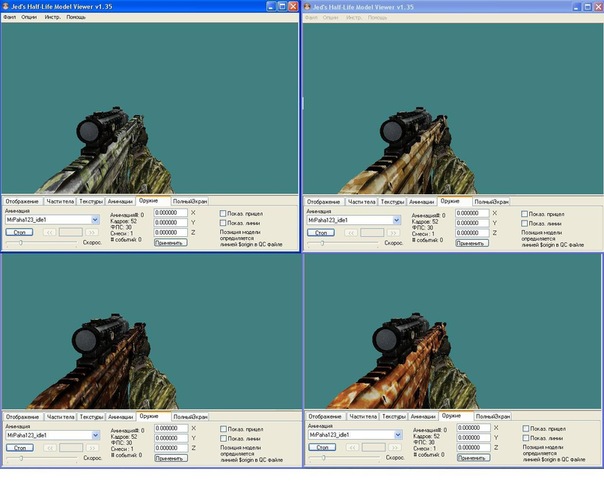This screenshot has height=483, width=604.
Task: Check Показ. прицел in bottom-left window
Action: click(x=223, y=429)
